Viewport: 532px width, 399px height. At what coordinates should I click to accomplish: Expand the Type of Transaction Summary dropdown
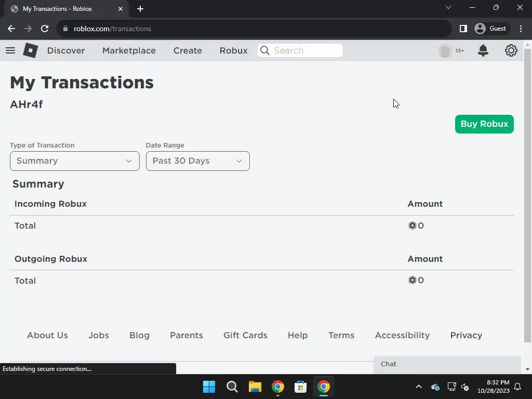click(75, 161)
